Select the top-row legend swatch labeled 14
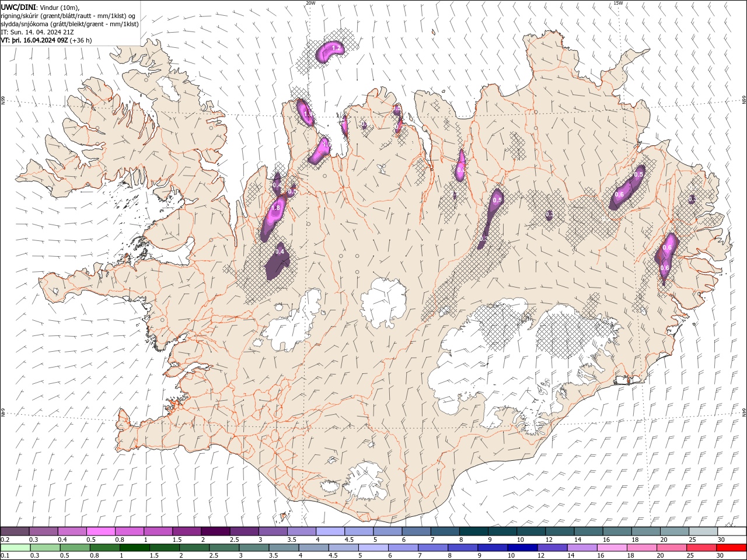This screenshot has width=747, height=560. (588, 531)
